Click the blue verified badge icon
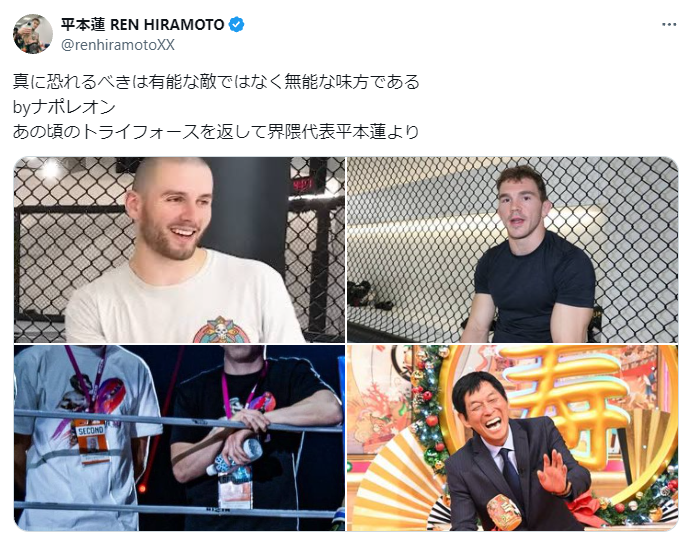 [x=236, y=25]
